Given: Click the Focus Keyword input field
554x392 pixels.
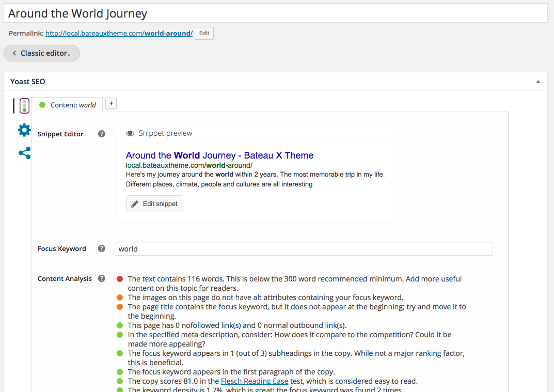Looking at the screenshot, I should pyautogui.click(x=304, y=249).
